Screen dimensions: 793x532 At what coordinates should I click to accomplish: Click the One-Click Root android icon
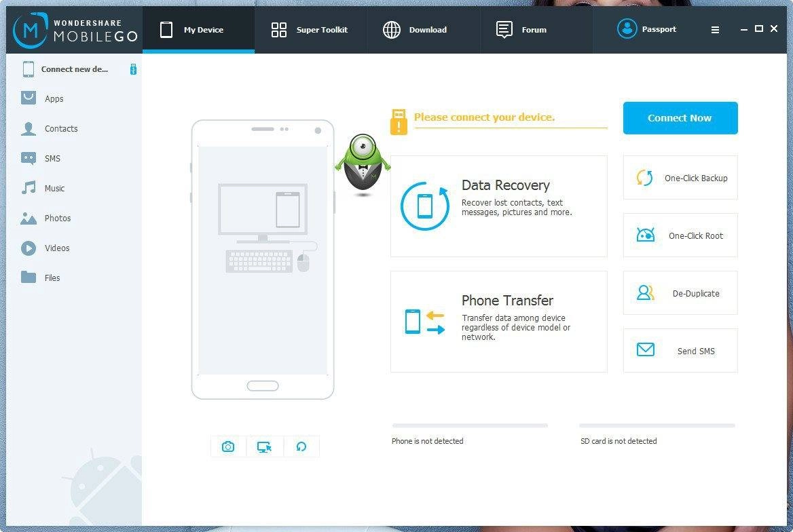coord(645,235)
